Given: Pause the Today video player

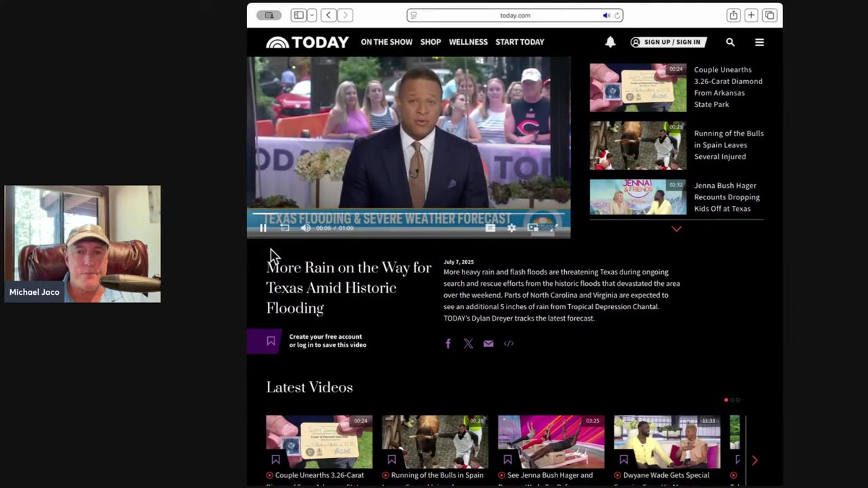Looking at the screenshot, I should (263, 228).
